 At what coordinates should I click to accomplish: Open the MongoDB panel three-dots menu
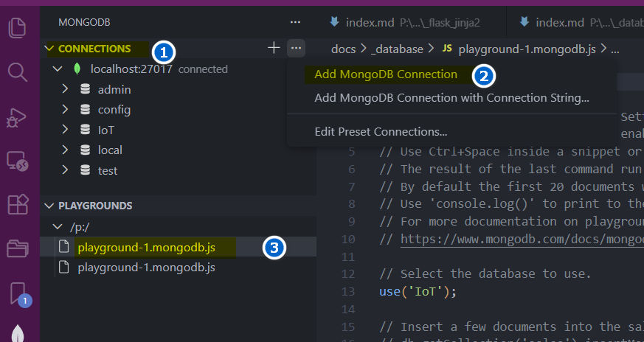click(295, 22)
